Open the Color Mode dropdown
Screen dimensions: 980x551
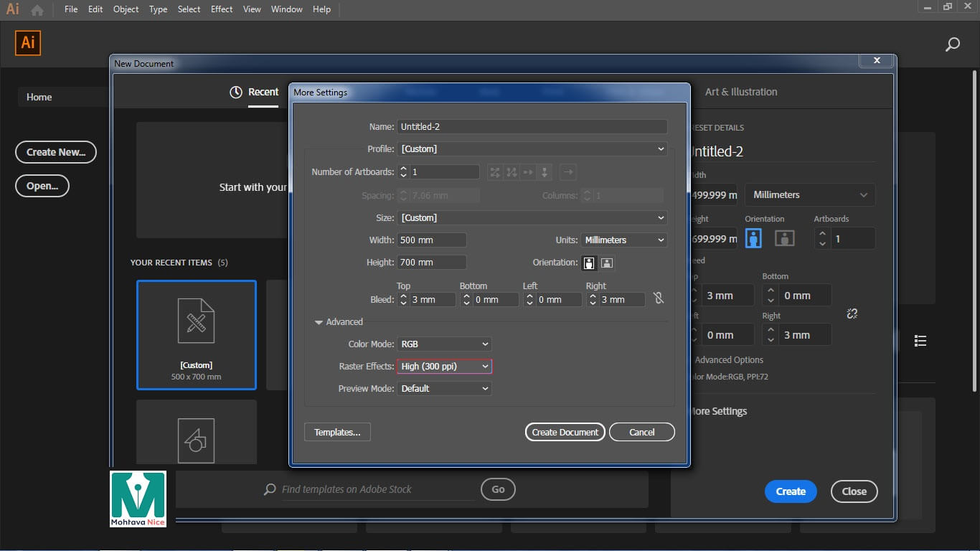pyautogui.click(x=444, y=344)
